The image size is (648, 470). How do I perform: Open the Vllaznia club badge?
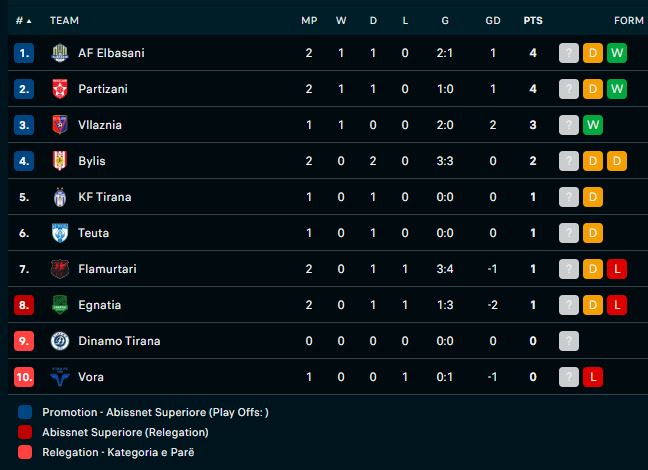tap(59, 125)
